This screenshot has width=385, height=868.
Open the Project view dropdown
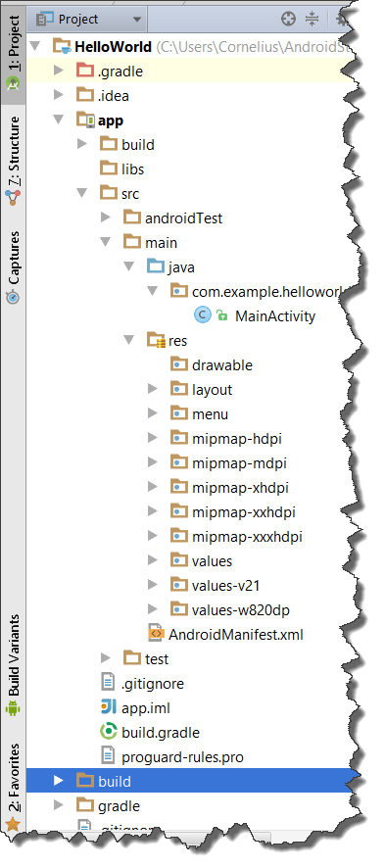coord(88,20)
